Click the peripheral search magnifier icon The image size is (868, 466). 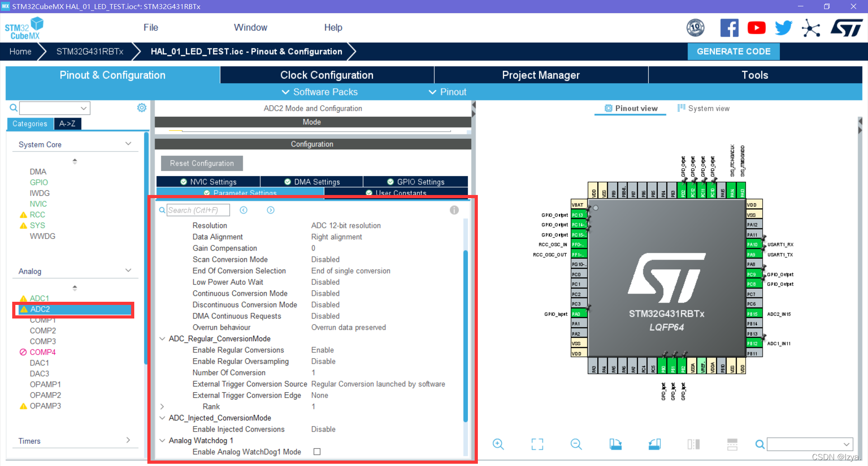(x=14, y=108)
